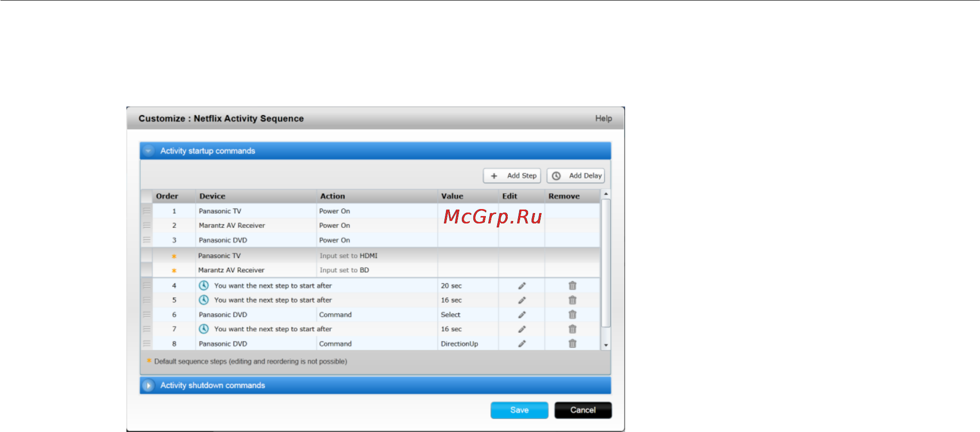Click the Device column header
The height and width of the screenshot is (432, 980).
click(213, 196)
